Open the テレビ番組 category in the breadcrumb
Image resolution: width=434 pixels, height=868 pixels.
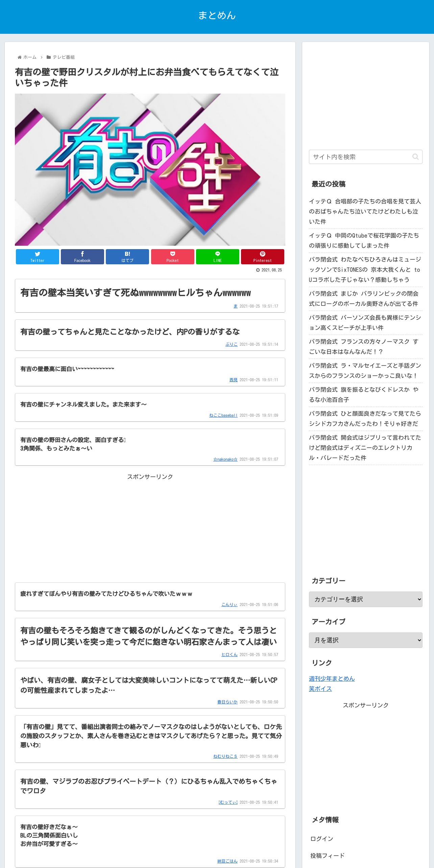[64, 57]
